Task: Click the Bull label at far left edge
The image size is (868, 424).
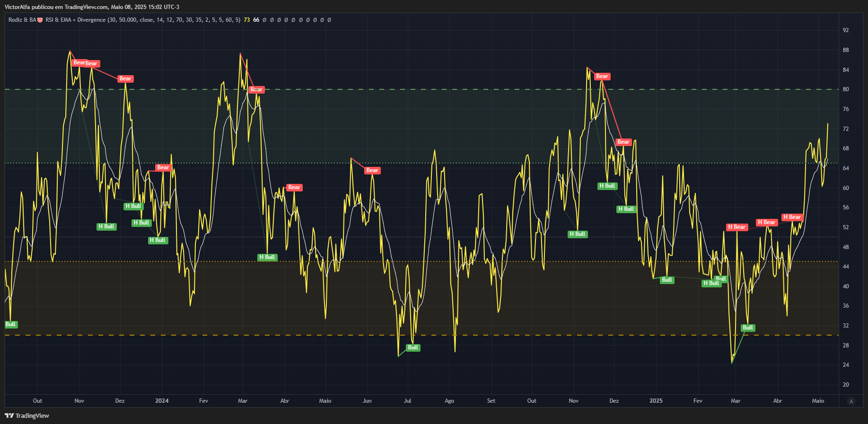Action: (x=10, y=324)
